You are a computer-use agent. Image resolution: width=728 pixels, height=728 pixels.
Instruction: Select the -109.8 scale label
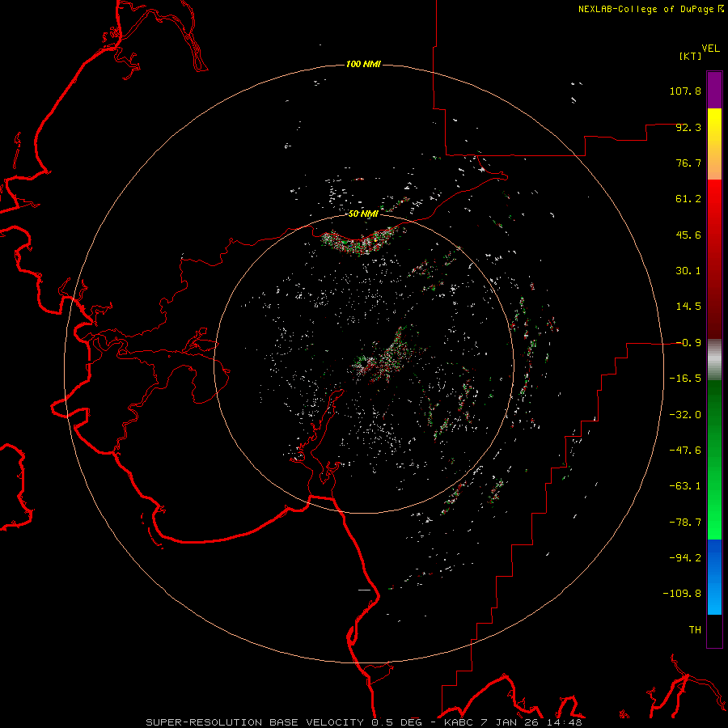(682, 594)
